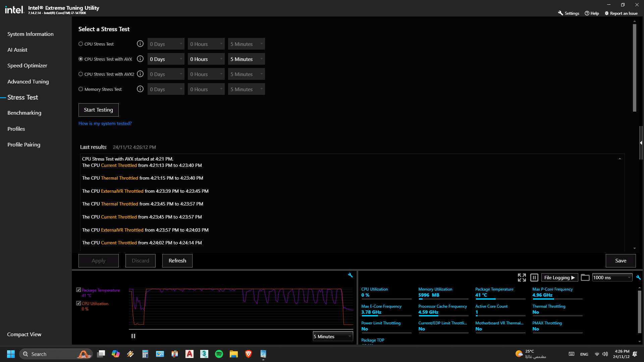Open Hours dropdown for AVX2 test
This screenshot has width=644, height=362.
point(206,74)
